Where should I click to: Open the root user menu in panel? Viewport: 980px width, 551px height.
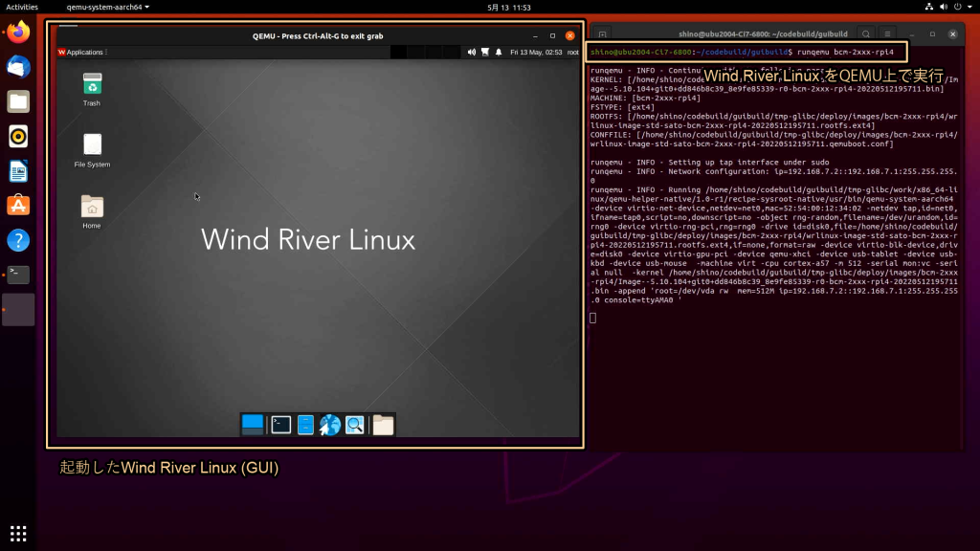click(x=572, y=52)
